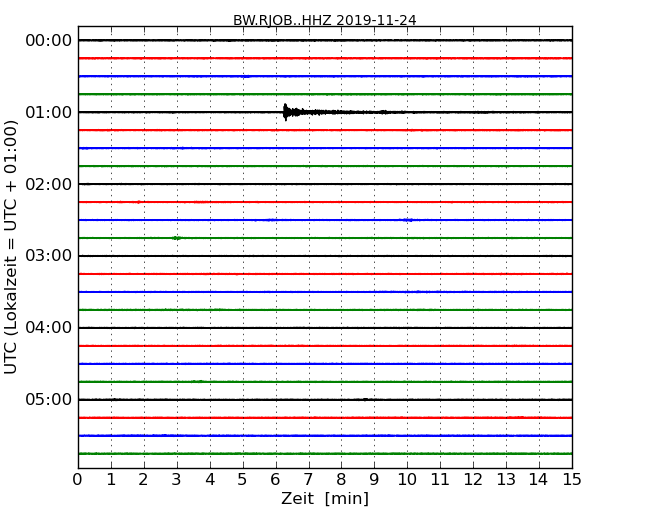Click x-axis tick label 3
Image resolution: width=650 pixels, height=520 pixels.
point(177,480)
